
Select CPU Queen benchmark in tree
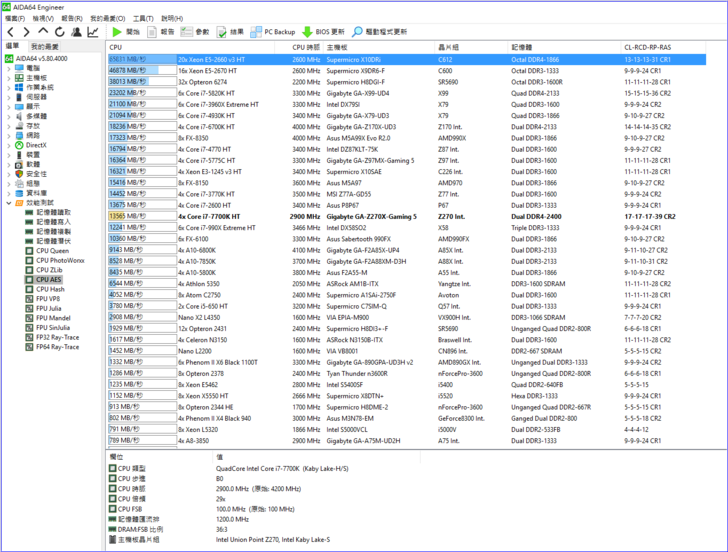point(52,250)
